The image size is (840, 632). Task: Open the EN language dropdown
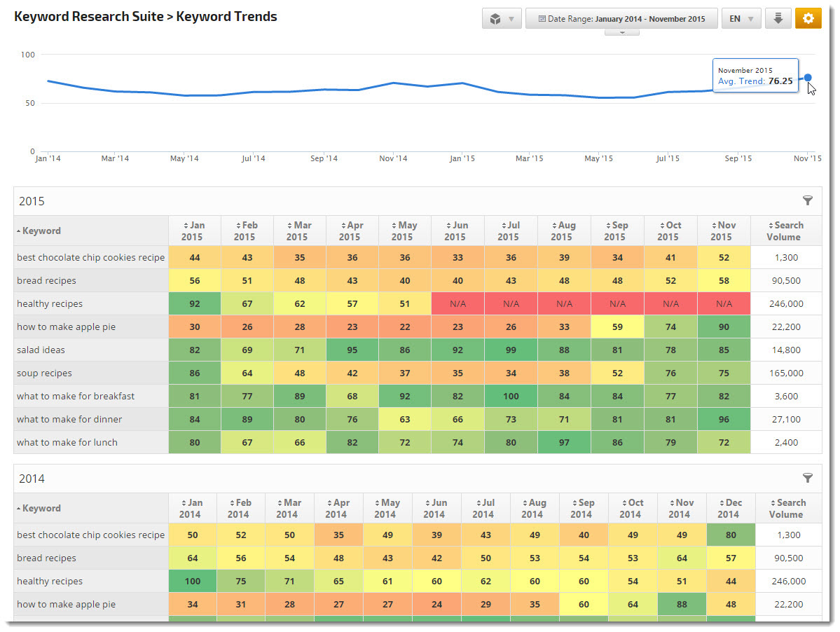(x=741, y=19)
